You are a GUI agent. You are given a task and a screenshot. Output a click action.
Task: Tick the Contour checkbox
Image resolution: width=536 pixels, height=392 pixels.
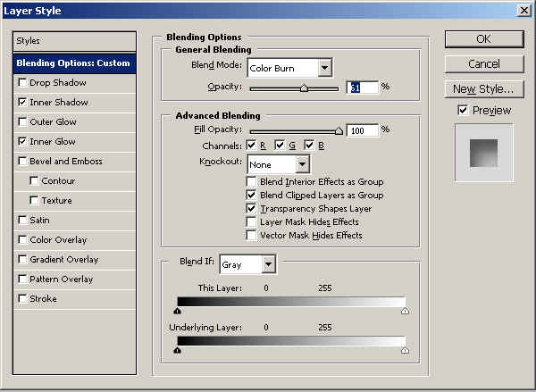pos(34,180)
